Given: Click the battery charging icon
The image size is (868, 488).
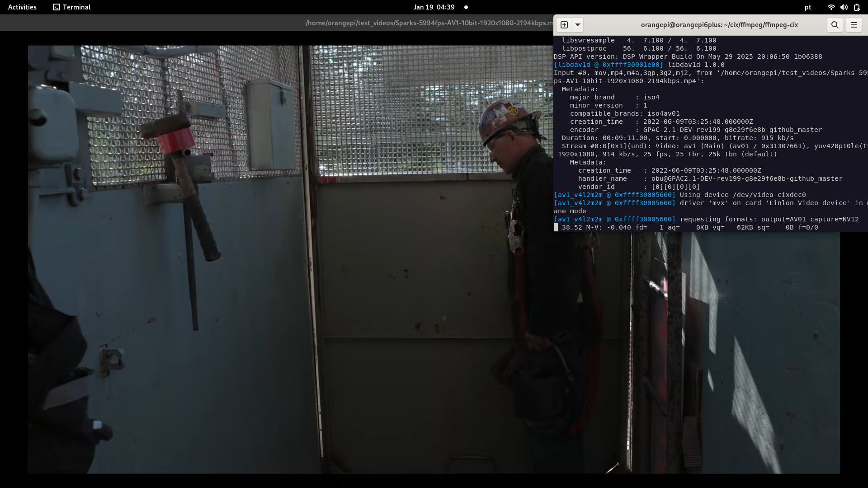Looking at the screenshot, I should coord(857,7).
